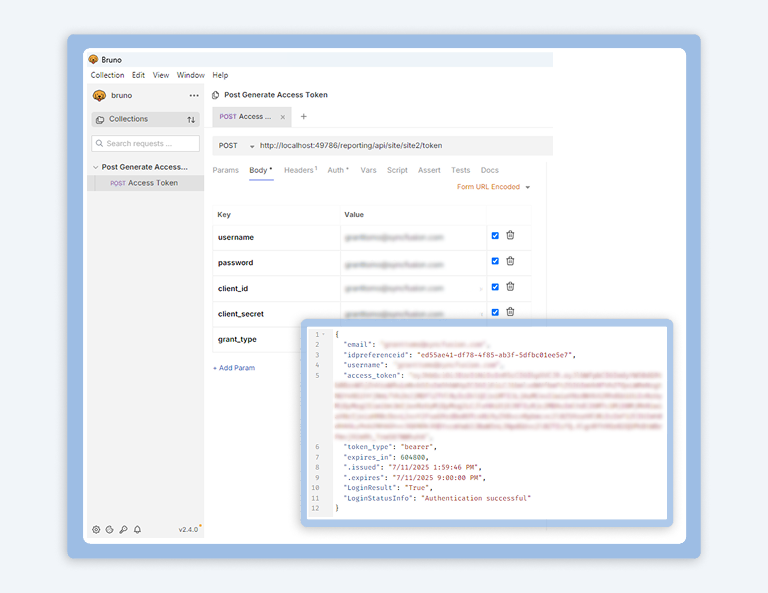Open the Edit menu

138,75
